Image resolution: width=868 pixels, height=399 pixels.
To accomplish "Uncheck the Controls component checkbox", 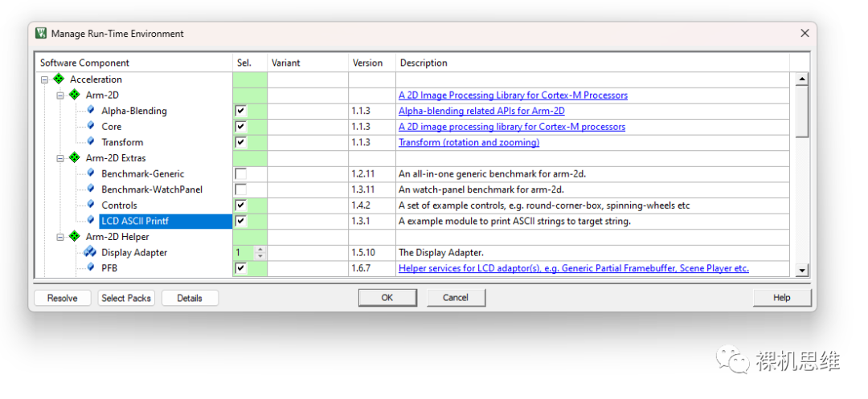I will point(241,206).
